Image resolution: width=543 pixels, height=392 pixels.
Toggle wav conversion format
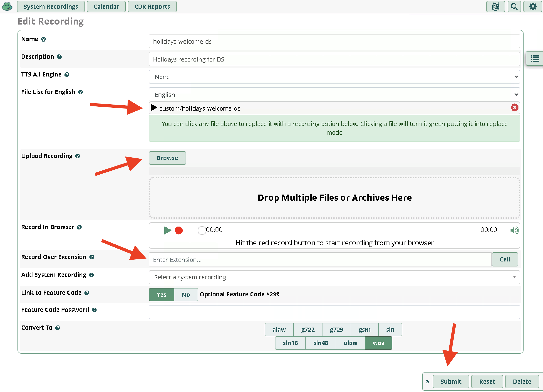[378, 343]
